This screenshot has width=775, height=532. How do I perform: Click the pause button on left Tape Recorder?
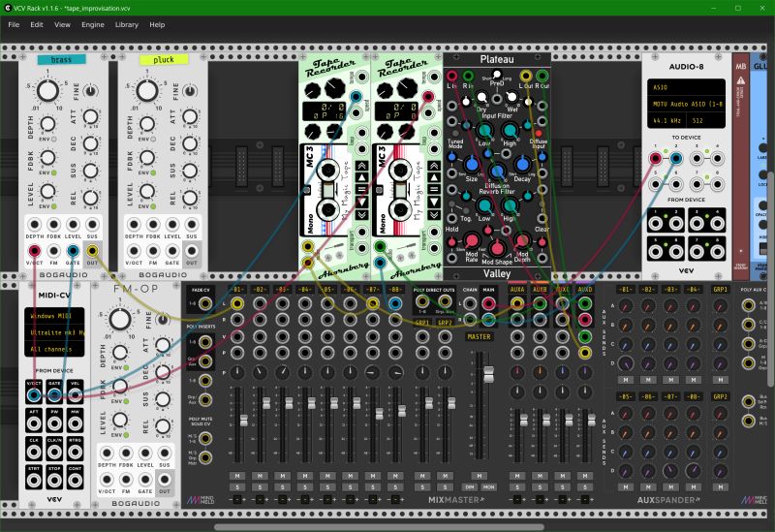(x=361, y=189)
